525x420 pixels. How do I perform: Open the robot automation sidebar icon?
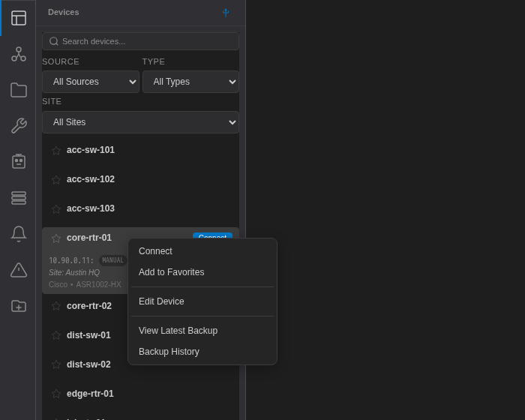click(19, 161)
